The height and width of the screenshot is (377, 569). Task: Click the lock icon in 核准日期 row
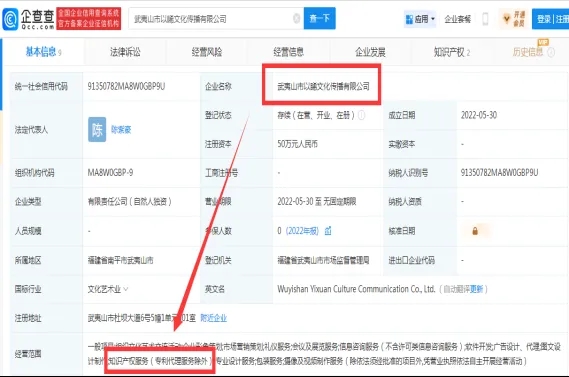point(475,231)
